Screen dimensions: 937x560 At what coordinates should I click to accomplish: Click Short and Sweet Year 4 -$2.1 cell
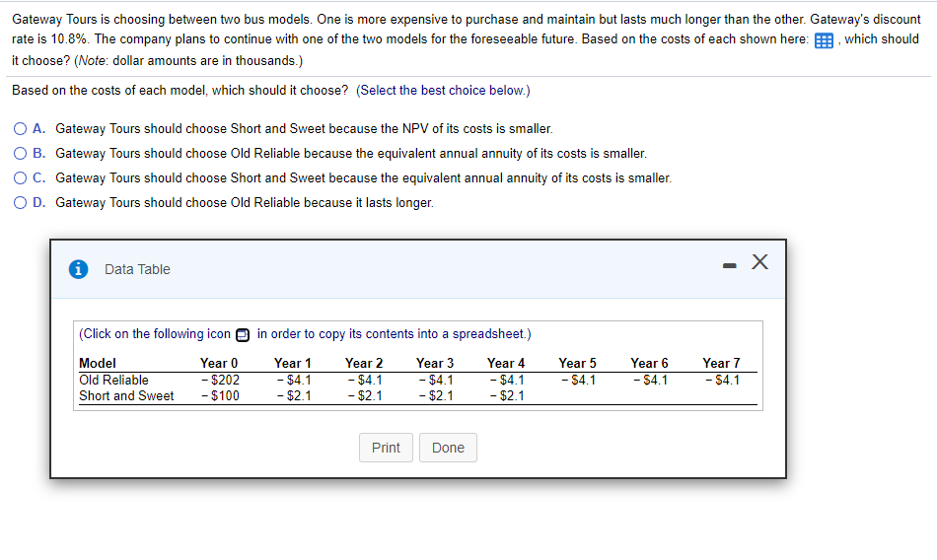pyautogui.click(x=507, y=395)
